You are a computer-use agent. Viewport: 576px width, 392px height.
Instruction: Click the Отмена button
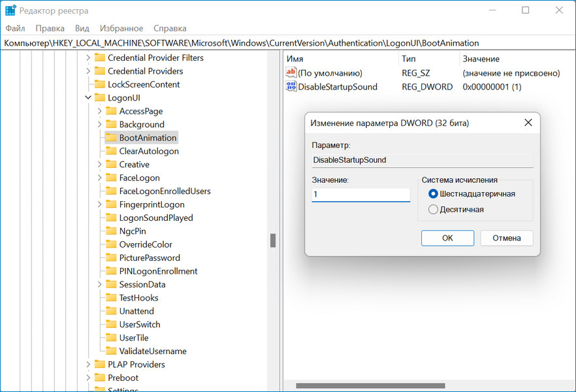click(x=506, y=238)
